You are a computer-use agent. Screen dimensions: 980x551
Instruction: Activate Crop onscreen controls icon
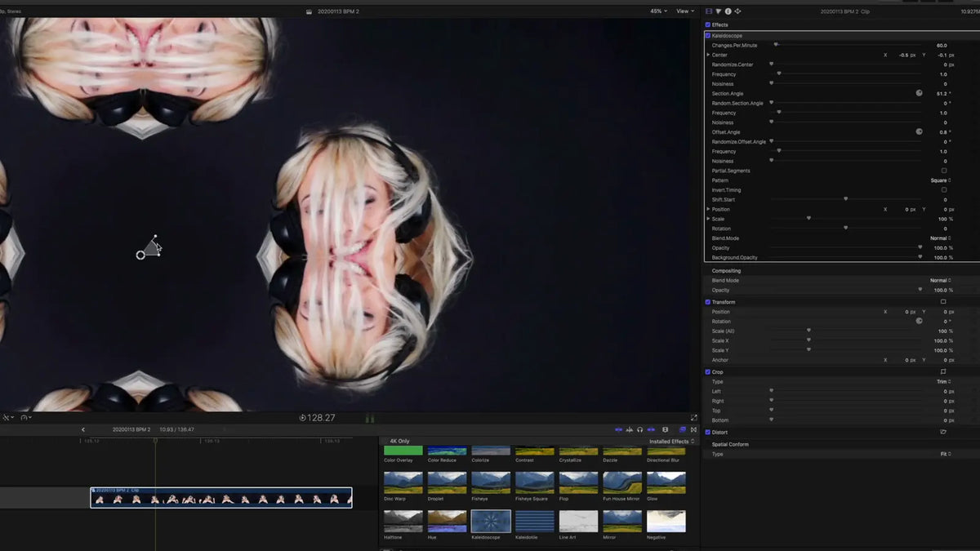[x=943, y=371]
